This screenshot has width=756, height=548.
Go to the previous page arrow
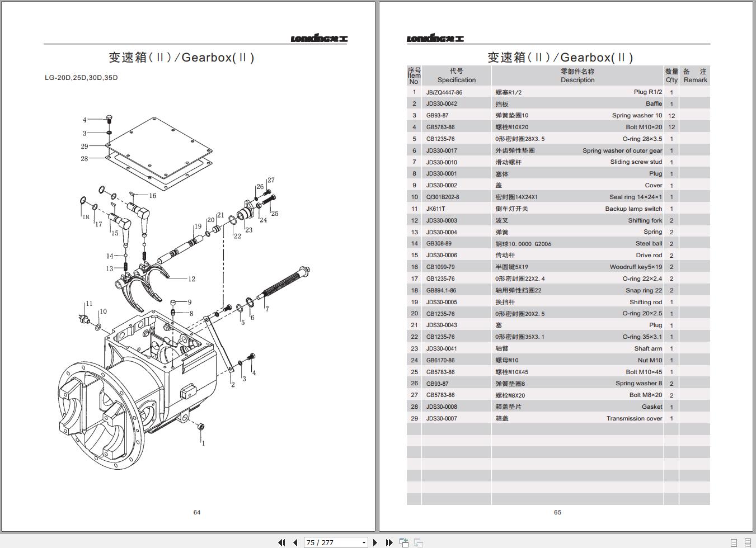pos(295,542)
